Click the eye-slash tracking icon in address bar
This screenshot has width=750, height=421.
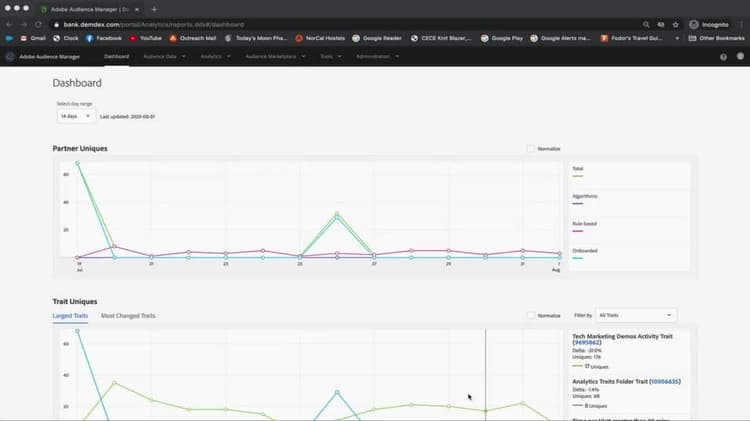pos(661,24)
